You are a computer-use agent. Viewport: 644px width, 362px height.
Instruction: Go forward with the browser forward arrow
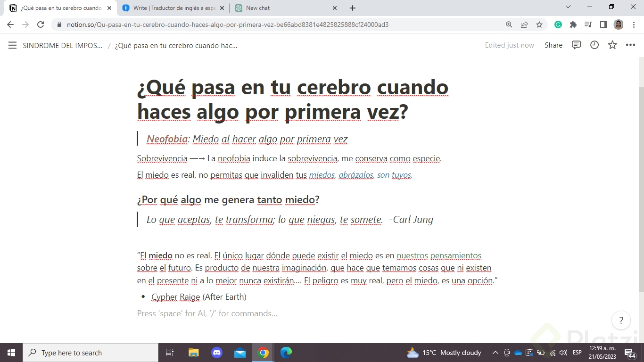click(x=25, y=25)
